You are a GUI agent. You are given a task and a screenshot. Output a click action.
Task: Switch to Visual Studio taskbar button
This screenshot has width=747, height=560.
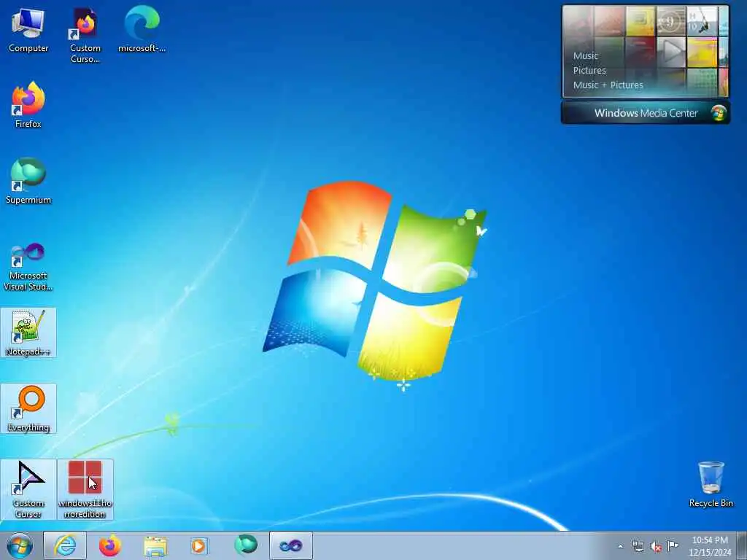(x=290, y=545)
